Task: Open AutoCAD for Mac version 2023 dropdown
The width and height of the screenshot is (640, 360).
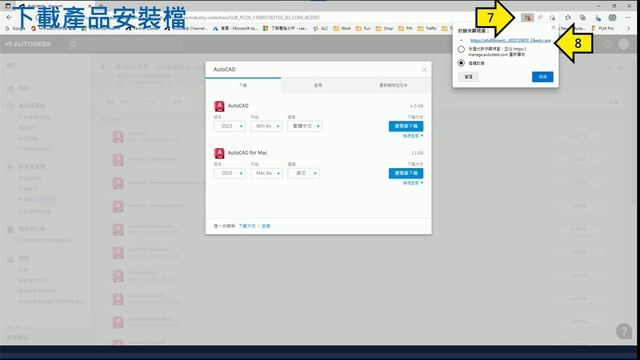Action: [x=229, y=173]
